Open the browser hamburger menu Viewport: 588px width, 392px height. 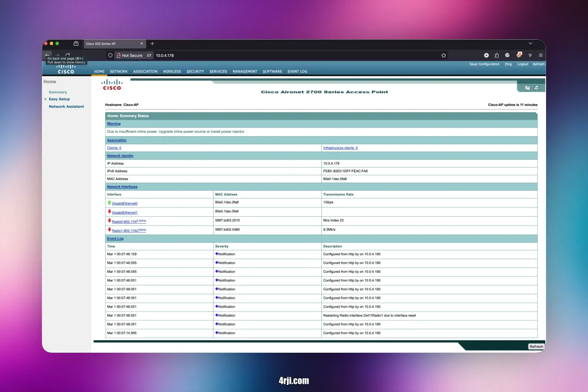tap(540, 55)
